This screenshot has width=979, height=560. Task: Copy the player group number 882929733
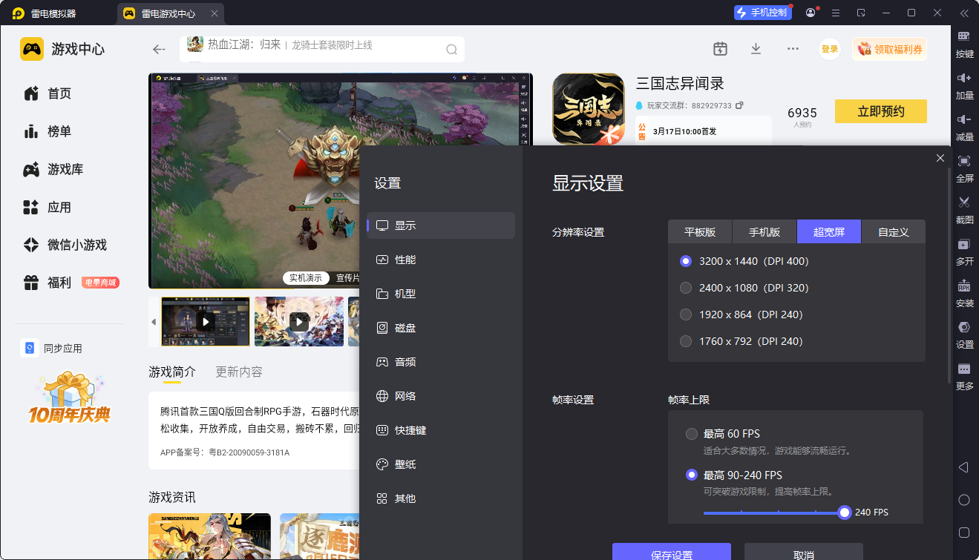pyautogui.click(x=739, y=105)
